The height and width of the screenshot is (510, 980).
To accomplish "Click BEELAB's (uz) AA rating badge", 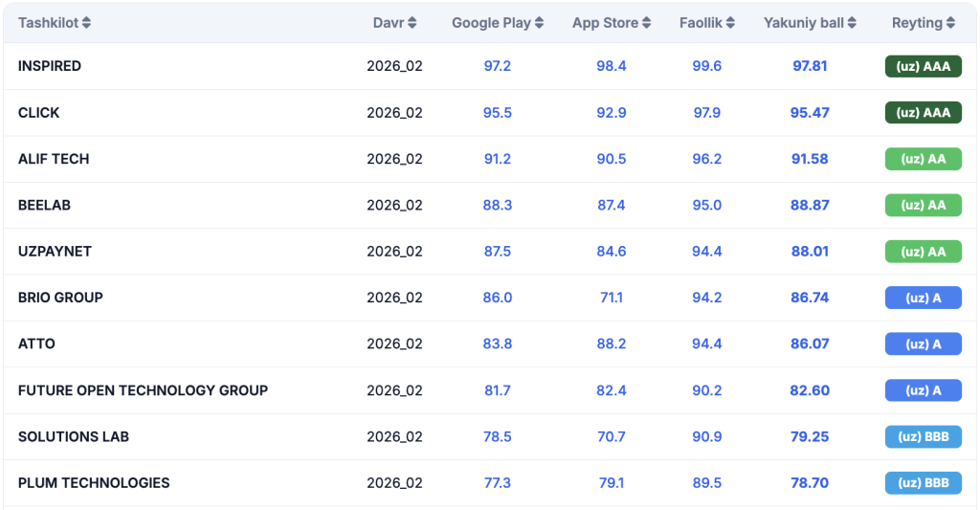I will 923,206.
